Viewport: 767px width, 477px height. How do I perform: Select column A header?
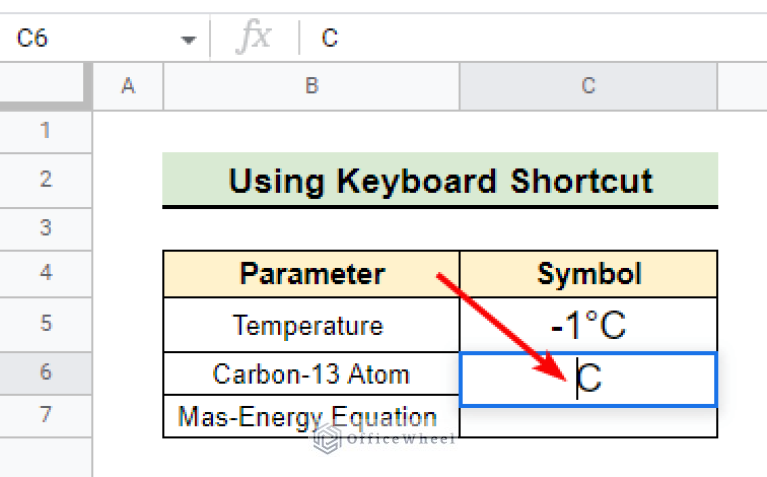(128, 86)
